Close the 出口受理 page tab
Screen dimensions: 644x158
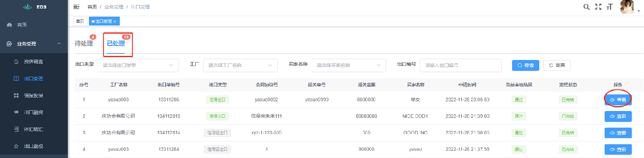115,21
